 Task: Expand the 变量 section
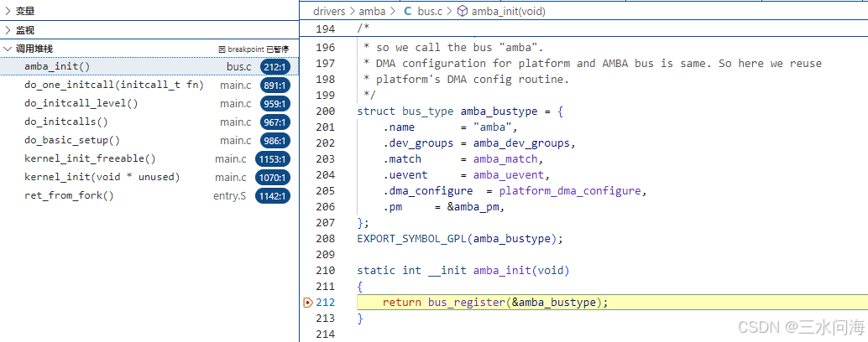pos(149,11)
